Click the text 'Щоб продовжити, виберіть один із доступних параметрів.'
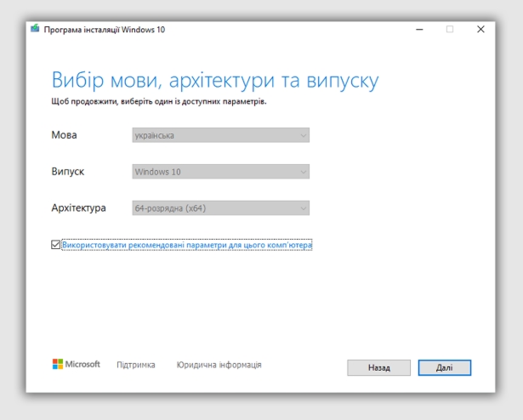The height and width of the screenshot is (420, 523). pos(159,101)
